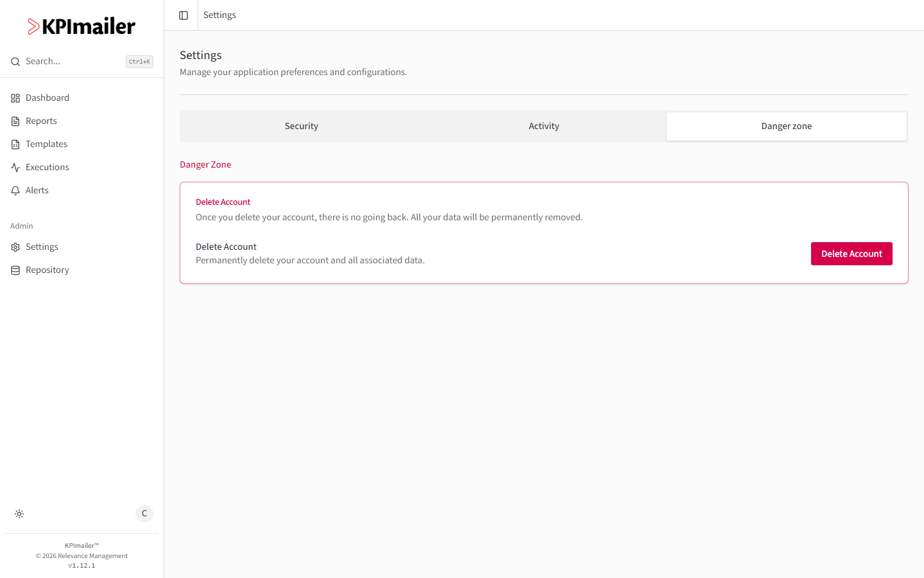The height and width of the screenshot is (578, 924).
Task: Open user avatar C menu
Action: point(144,514)
